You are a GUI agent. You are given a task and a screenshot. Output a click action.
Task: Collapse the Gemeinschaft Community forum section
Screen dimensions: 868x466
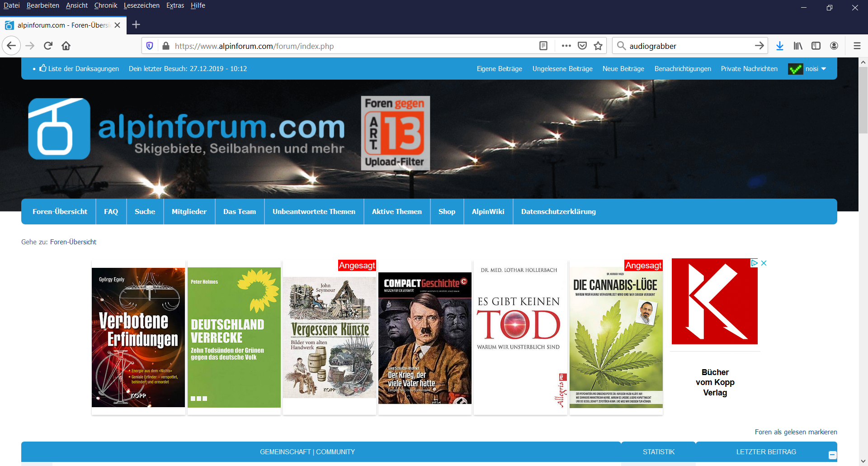[x=832, y=455]
